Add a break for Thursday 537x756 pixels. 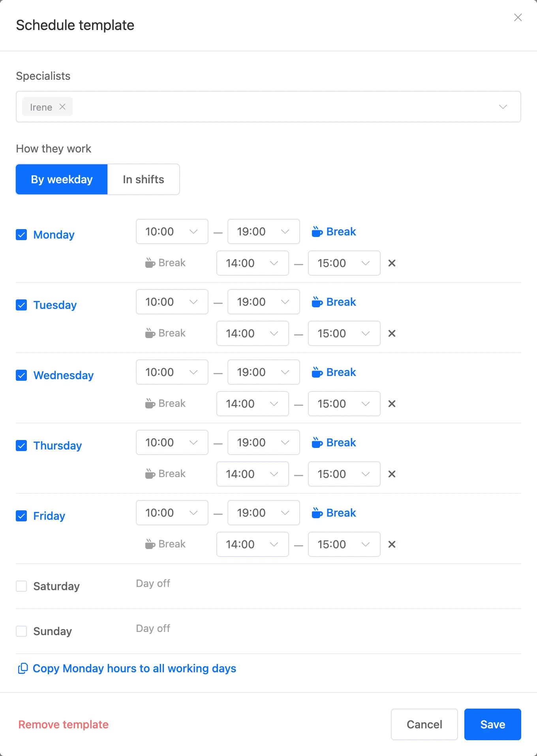[x=334, y=442]
